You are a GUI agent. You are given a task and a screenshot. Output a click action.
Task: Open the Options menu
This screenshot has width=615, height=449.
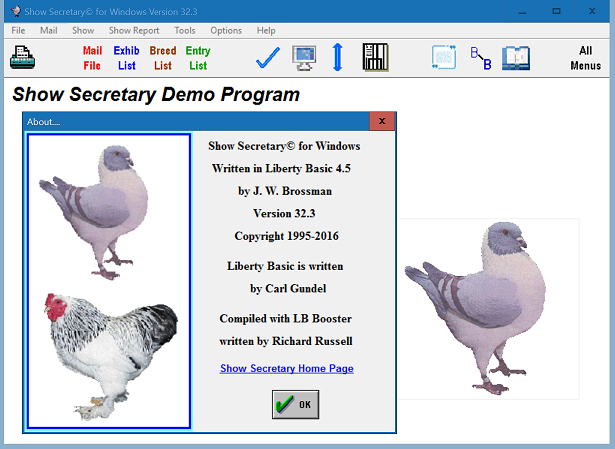click(226, 31)
